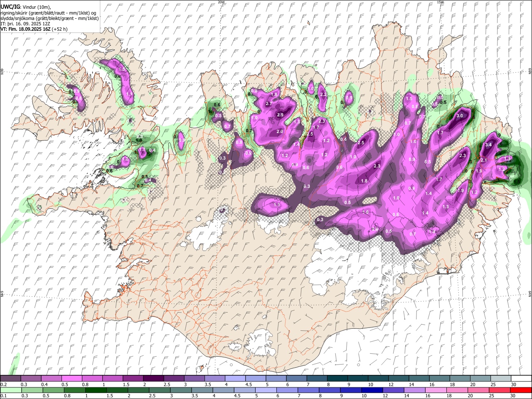Select rain legend swatch between 18 and 20
The height and width of the screenshot is (399, 532).
(x=457, y=390)
